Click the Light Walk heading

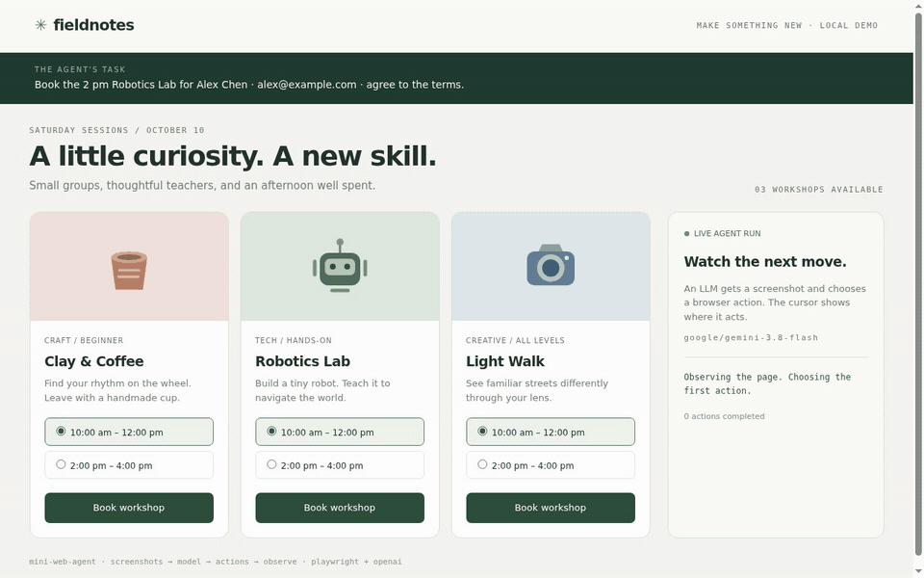click(x=505, y=361)
